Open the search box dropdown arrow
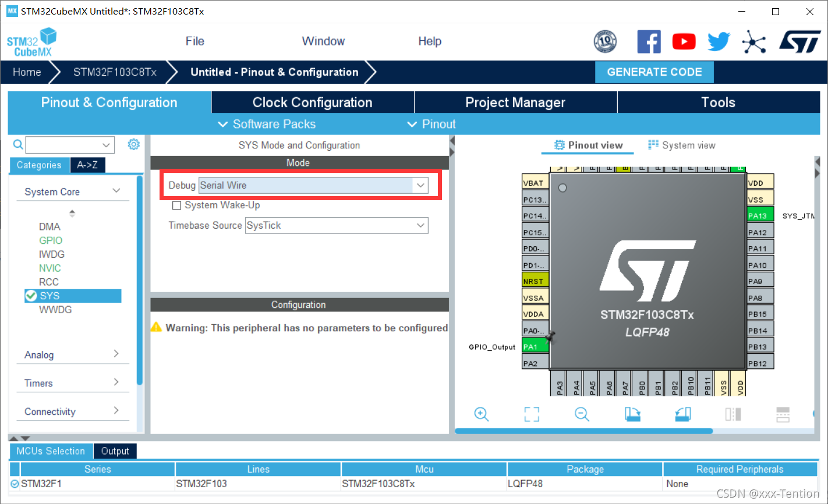Image resolution: width=828 pixels, height=504 pixels. [106, 145]
